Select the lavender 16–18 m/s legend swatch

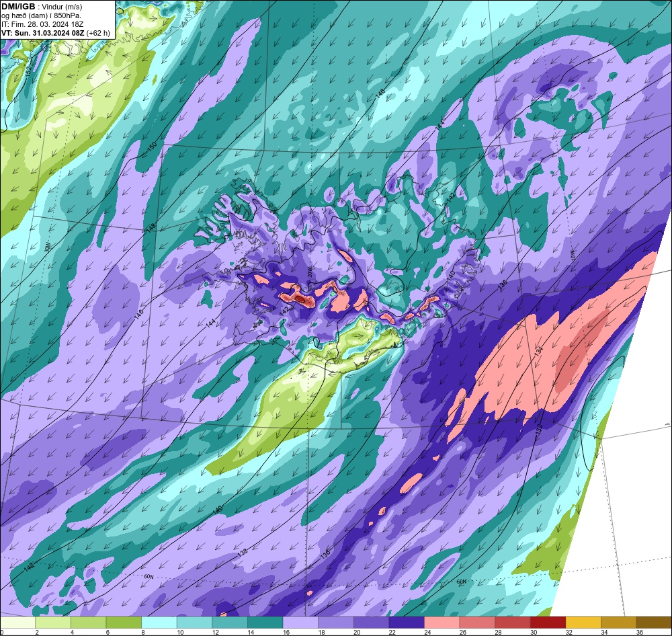(300, 623)
